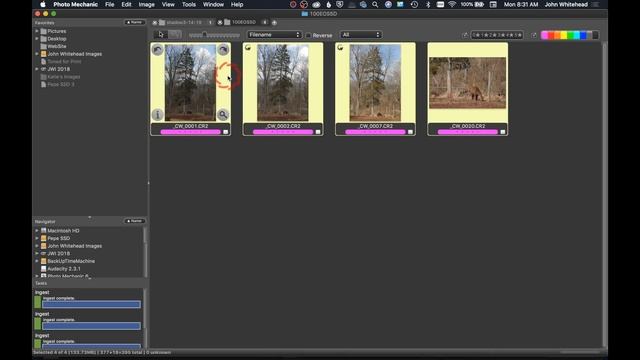
Task: Expand John Whitehead Images in Favorites
Action: coord(37,54)
